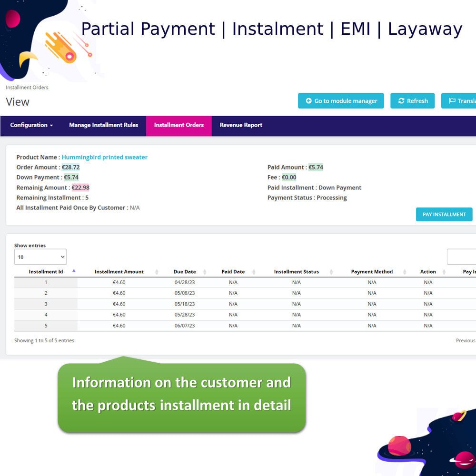Open the Show entries dropdown
476x476 pixels.
pos(40,257)
